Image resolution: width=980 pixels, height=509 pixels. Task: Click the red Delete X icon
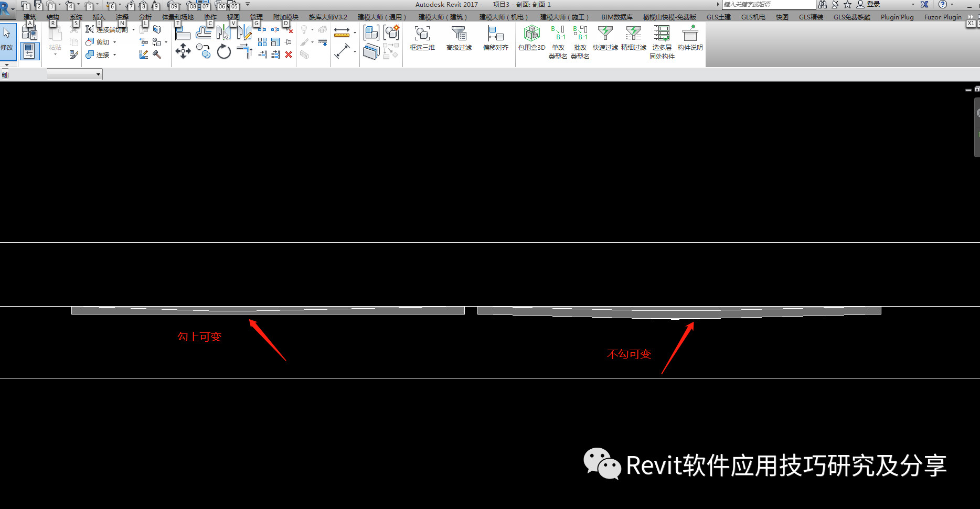click(x=289, y=55)
